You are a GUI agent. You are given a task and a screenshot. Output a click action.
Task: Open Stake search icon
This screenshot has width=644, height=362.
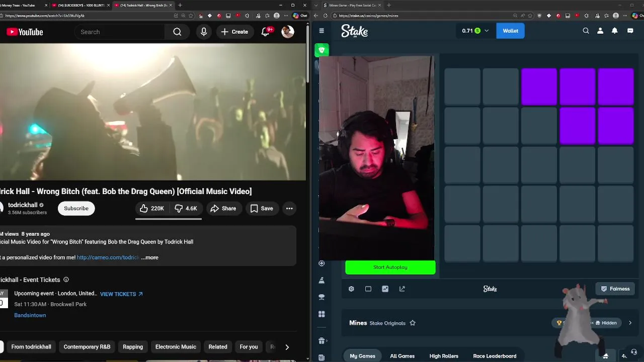tap(586, 31)
